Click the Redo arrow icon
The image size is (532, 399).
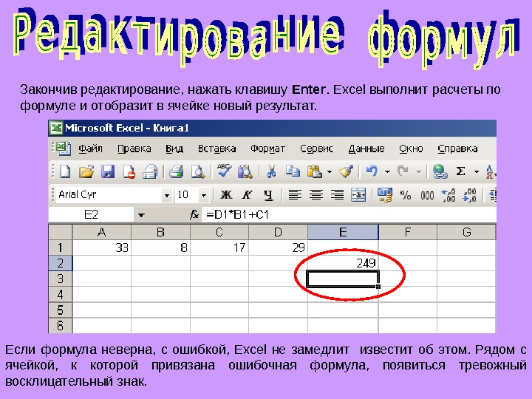[403, 171]
